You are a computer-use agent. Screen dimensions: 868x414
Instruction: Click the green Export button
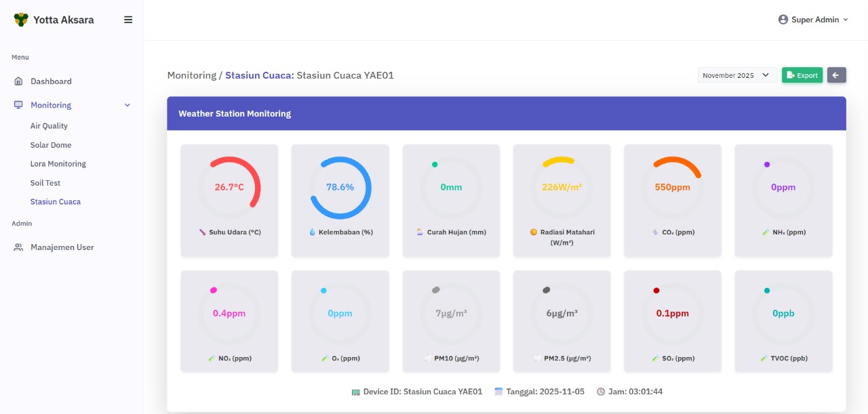(802, 75)
